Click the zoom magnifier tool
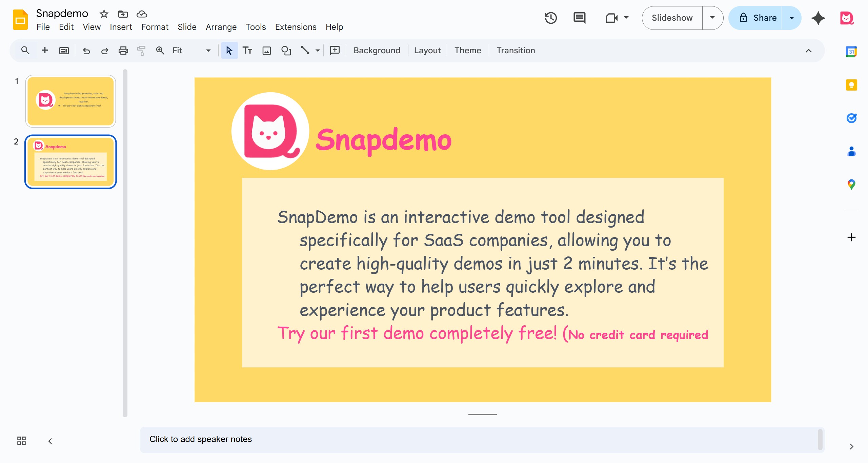Viewport: 868px width, 463px height. coord(160,51)
